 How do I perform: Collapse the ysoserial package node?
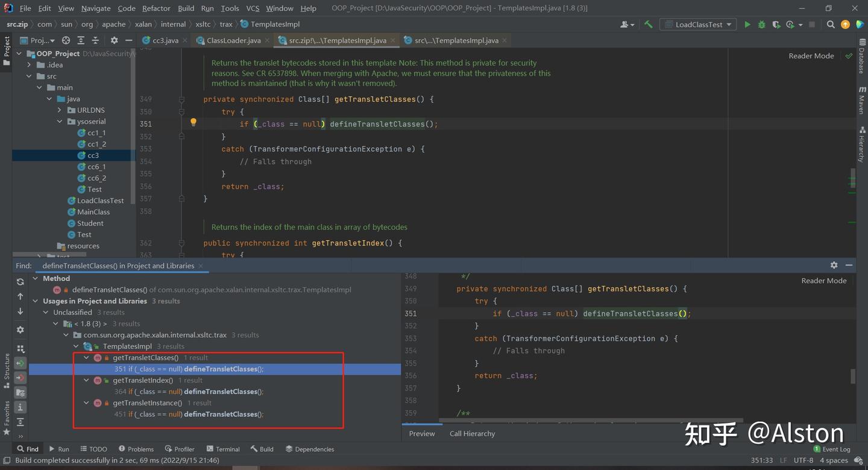60,121
